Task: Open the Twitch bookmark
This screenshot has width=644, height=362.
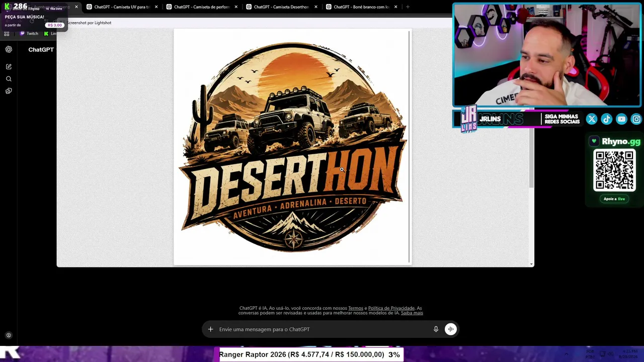Action: pyautogui.click(x=29, y=34)
